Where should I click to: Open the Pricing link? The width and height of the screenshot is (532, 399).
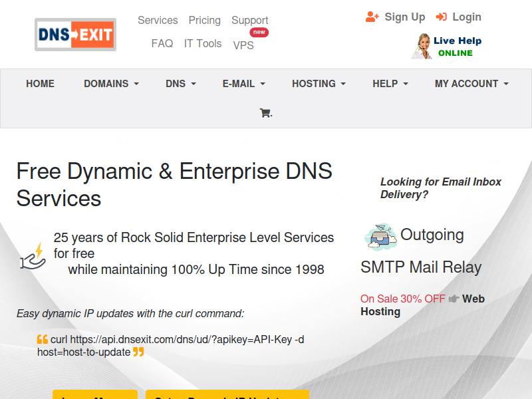click(x=205, y=21)
